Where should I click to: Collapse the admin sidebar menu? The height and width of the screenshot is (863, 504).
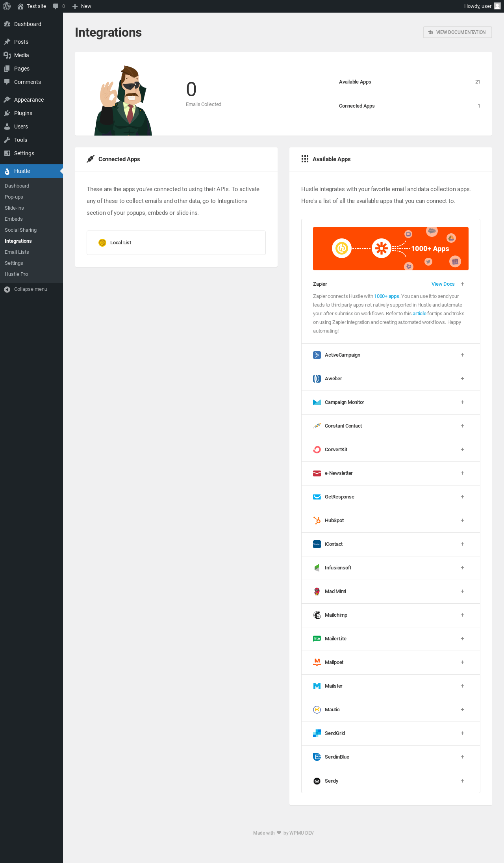31,289
